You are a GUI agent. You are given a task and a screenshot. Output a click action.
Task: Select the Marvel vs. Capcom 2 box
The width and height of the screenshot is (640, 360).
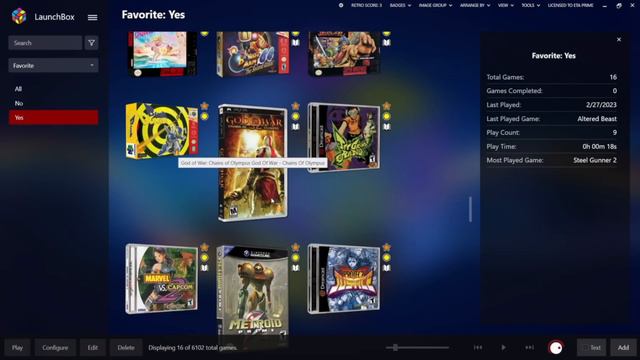pos(162,279)
